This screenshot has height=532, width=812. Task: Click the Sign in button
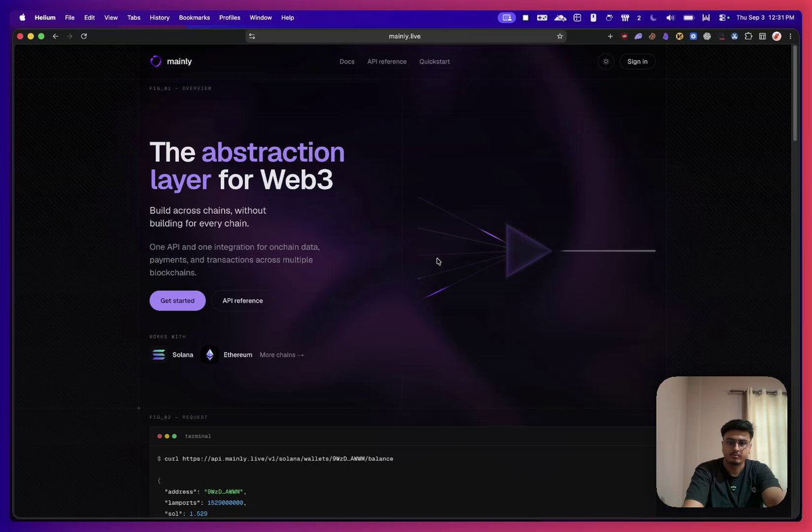(x=637, y=62)
